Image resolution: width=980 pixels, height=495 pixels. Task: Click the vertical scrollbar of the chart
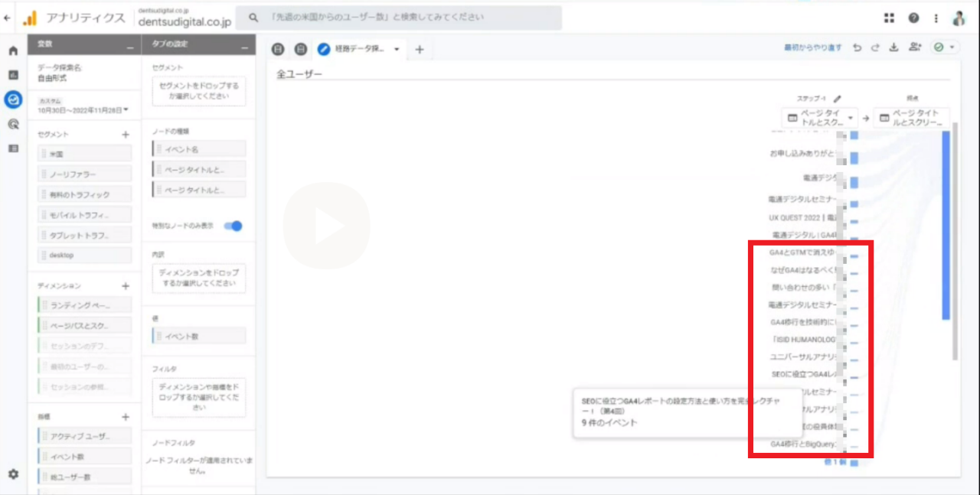coord(955,245)
